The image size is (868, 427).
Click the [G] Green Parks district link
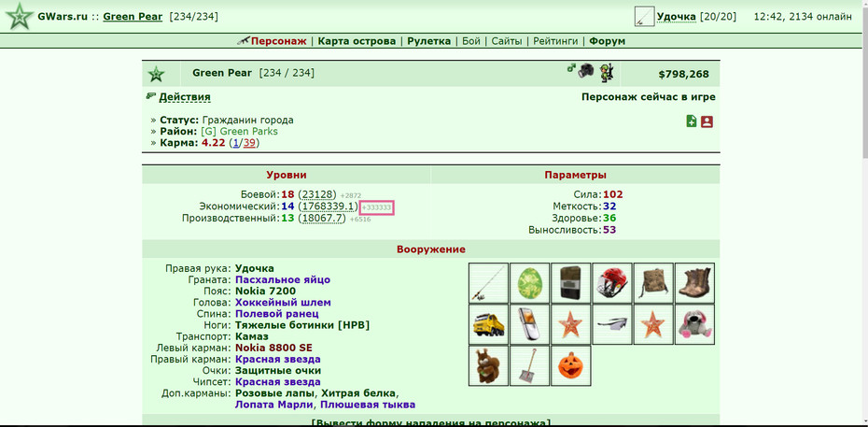tap(239, 131)
